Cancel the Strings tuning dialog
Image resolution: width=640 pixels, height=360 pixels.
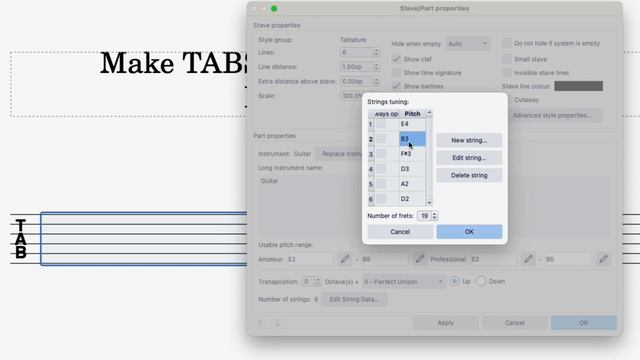pos(400,231)
